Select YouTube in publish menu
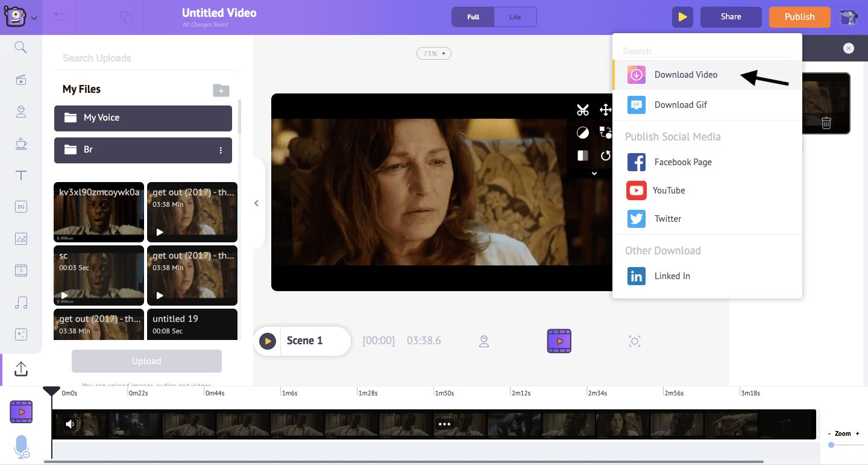This screenshot has height=466, width=868. click(x=668, y=190)
